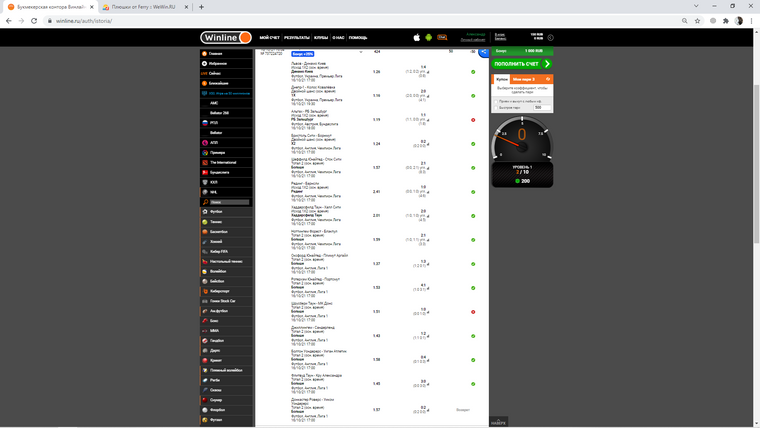This screenshot has width=760, height=428.
Task: Click the browser extensions puzzle icon
Action: [x=726, y=21]
